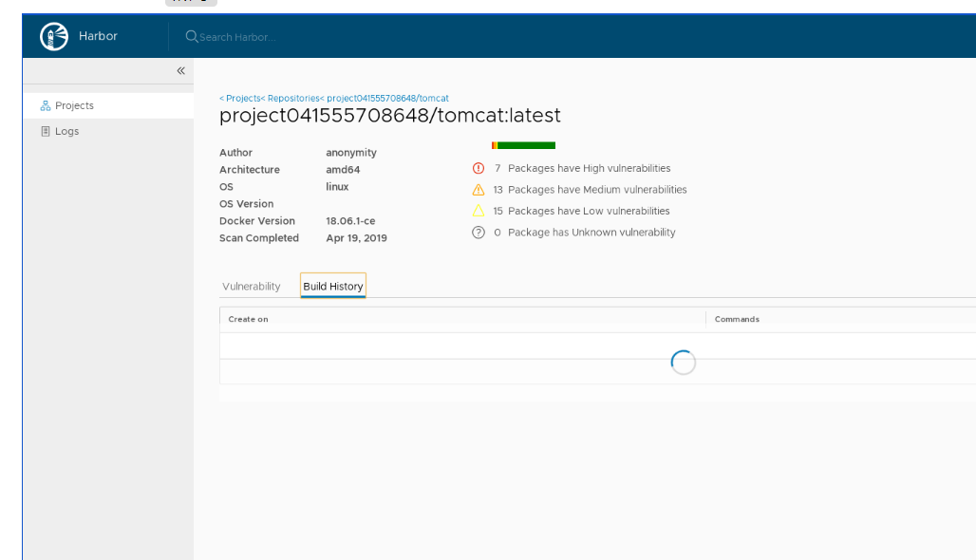Image resolution: width=976 pixels, height=560 pixels.
Task: Click the Unknown vulnerability question icon
Action: pyautogui.click(x=478, y=232)
